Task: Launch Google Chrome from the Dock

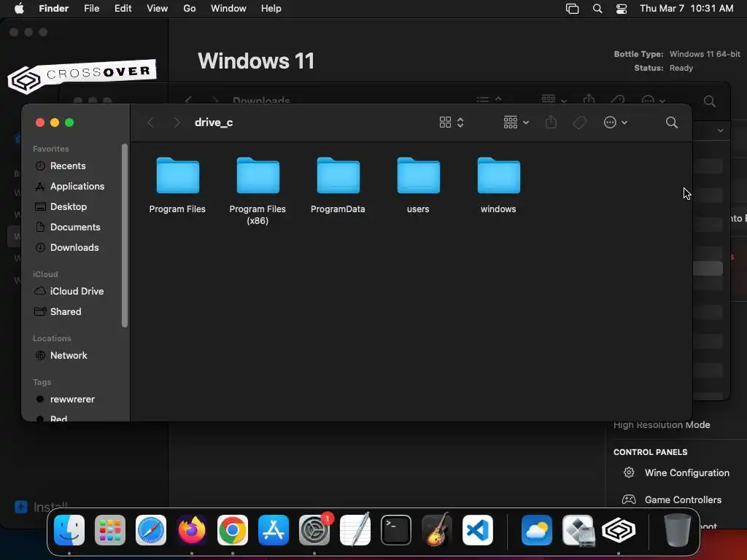Action: (233, 530)
